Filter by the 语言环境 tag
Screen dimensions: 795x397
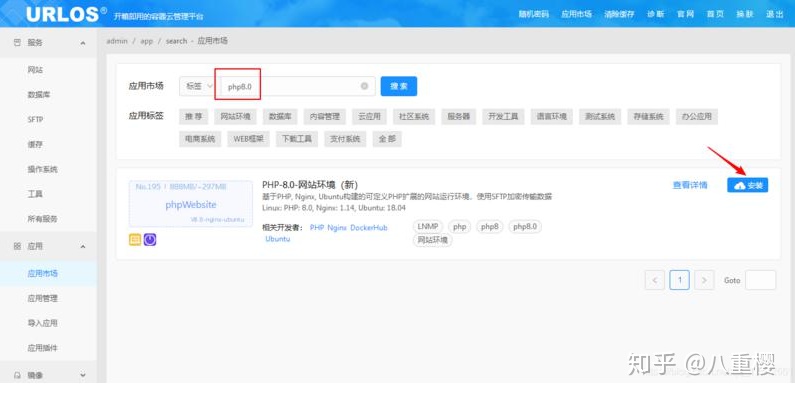point(552,117)
